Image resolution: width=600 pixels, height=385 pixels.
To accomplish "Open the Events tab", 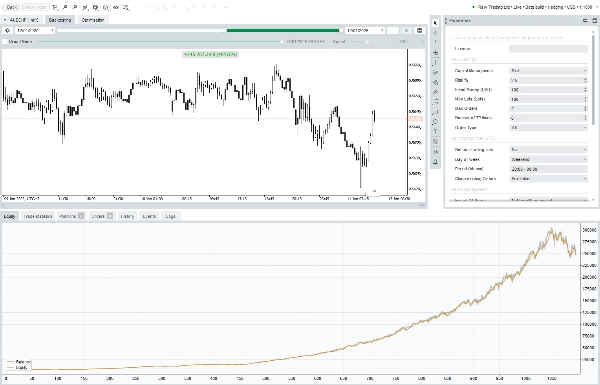I will [149, 216].
